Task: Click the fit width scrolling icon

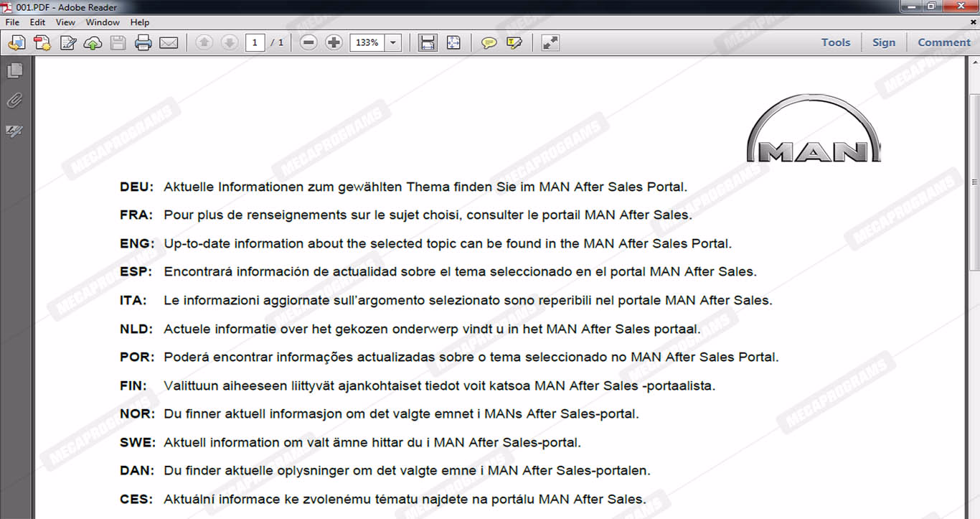Action: (428, 43)
